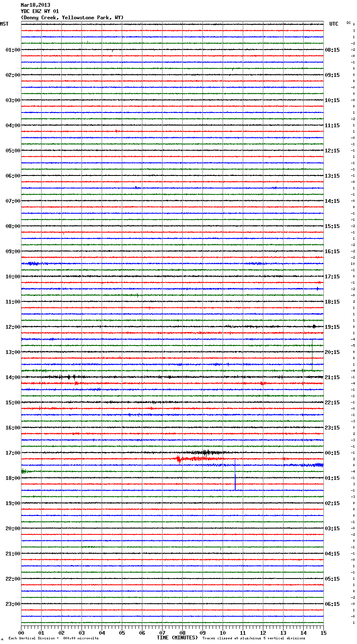This screenshot has width=357, height=644.
Task: Select the 03:00 MST time label
Action: click(13, 100)
